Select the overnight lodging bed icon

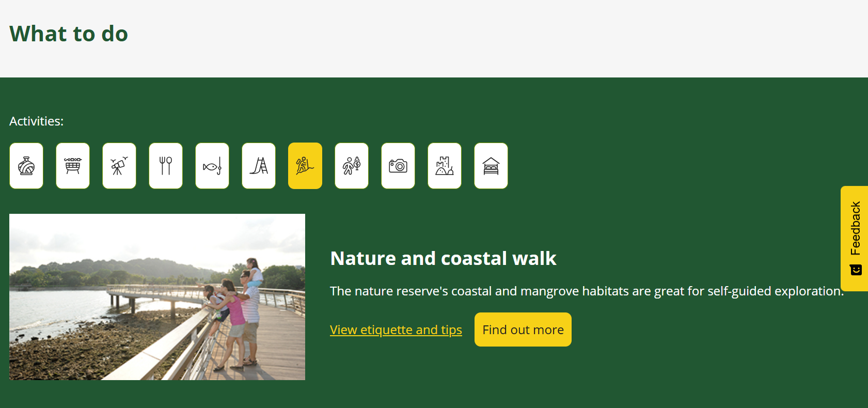coord(491,166)
